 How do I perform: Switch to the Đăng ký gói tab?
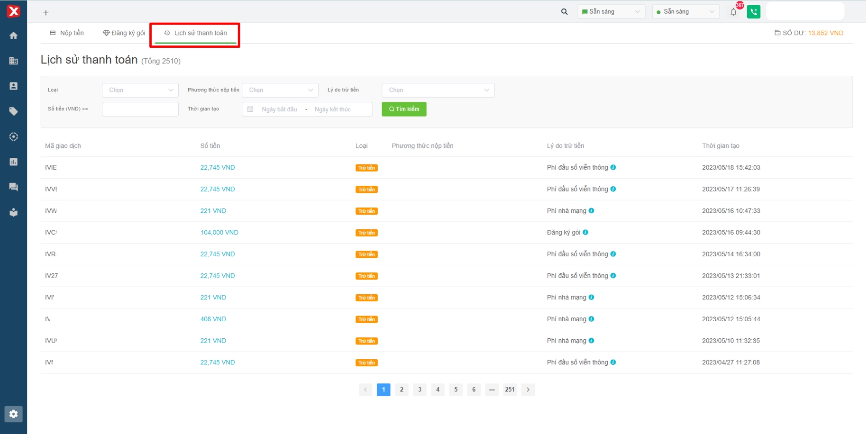[x=124, y=33]
